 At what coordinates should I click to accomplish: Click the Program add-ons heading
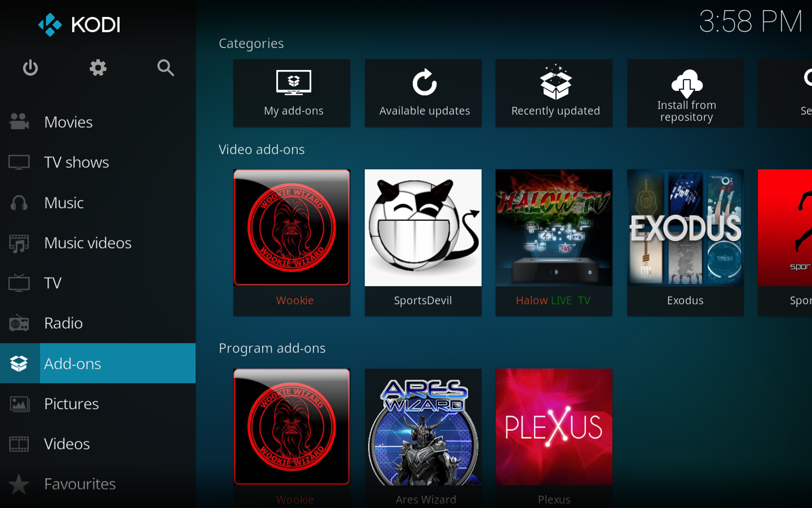[272, 348]
